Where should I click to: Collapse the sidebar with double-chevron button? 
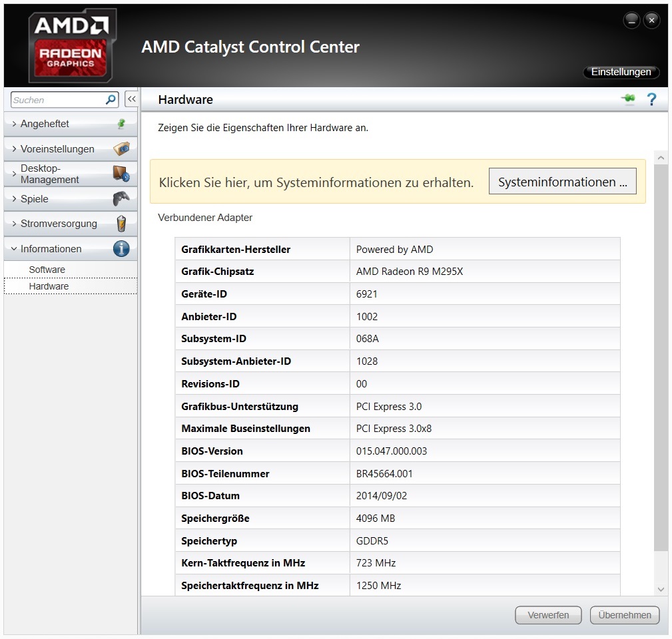click(131, 99)
